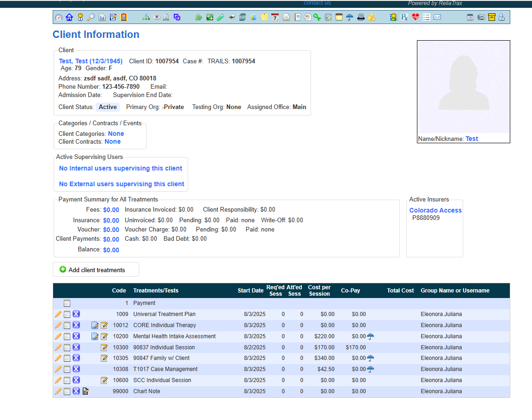Click the blue umbrella toolbar icon
This screenshot has height=420, width=532.
click(350, 18)
